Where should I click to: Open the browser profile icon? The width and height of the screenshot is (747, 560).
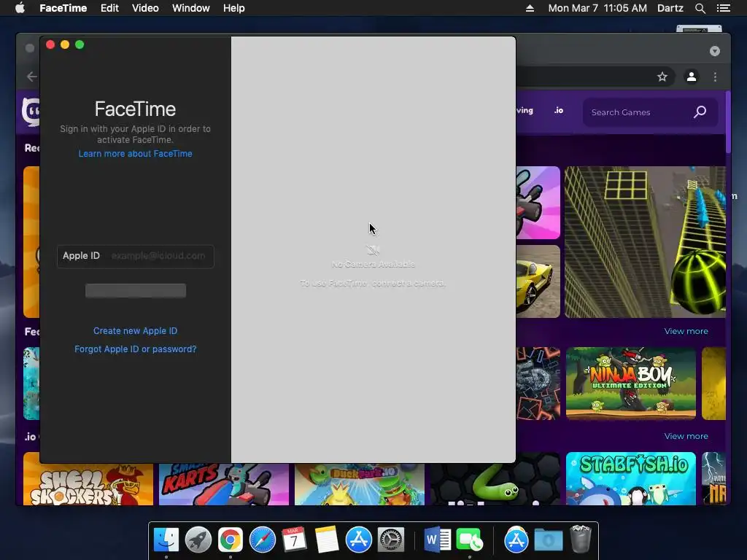pyautogui.click(x=692, y=77)
